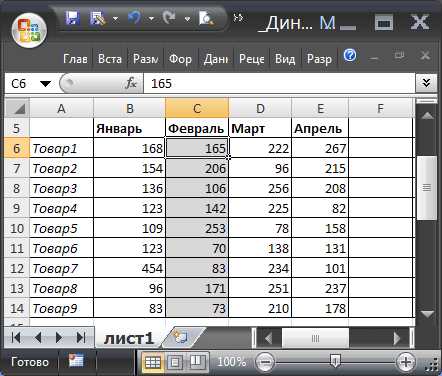This screenshot has width=442, height=376.
Task: Open the Реце ribbon tab
Action: [251, 59]
